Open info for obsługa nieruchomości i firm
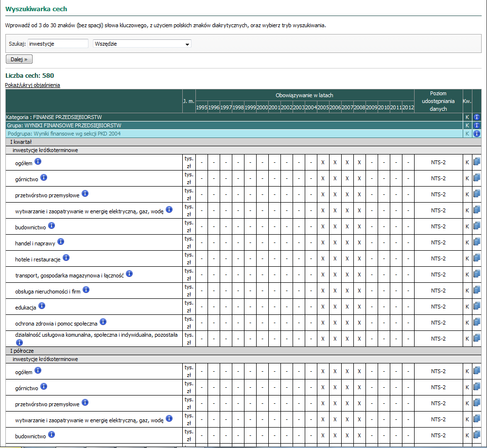 coord(86,290)
